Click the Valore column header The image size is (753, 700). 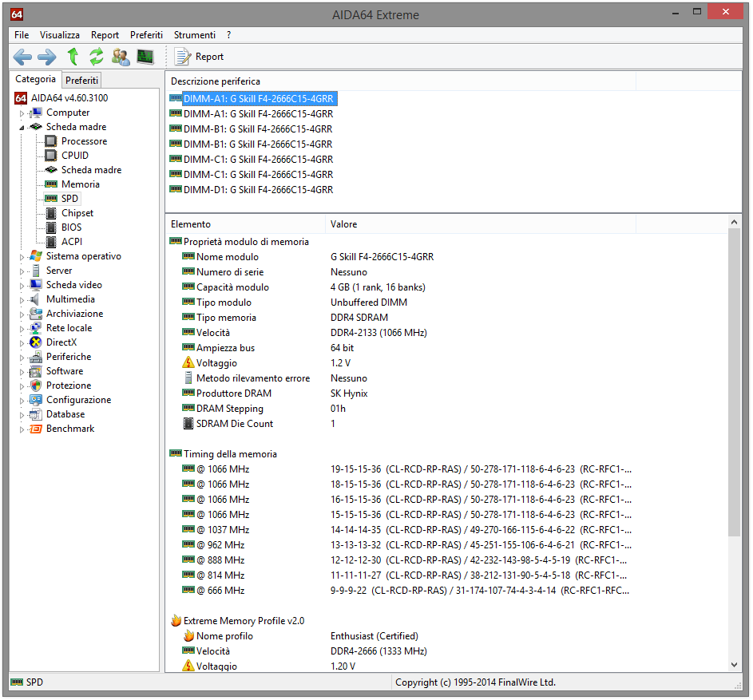pyautogui.click(x=481, y=224)
